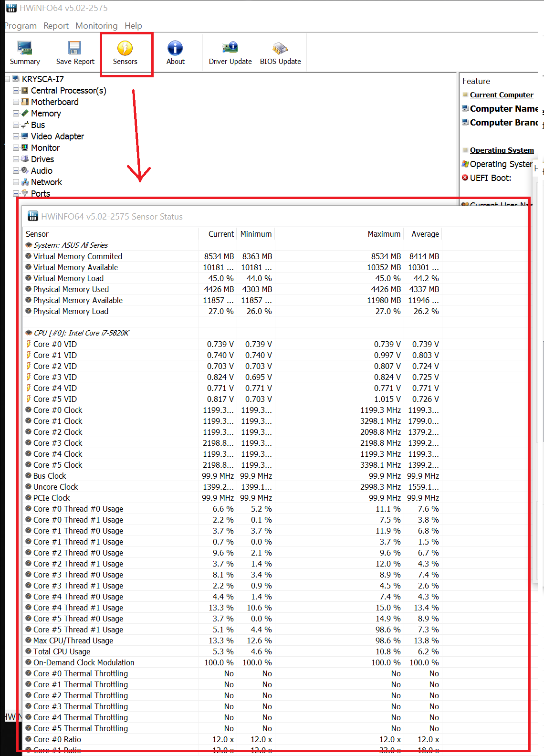Select the Core #0 Ratio row
544x756 pixels.
pyautogui.click(x=232, y=739)
